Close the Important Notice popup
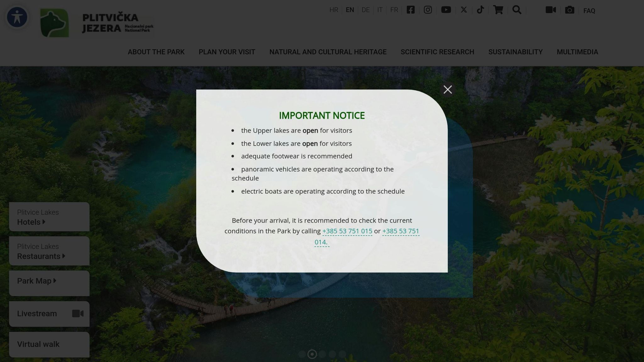This screenshot has width=644, height=362. click(x=447, y=90)
